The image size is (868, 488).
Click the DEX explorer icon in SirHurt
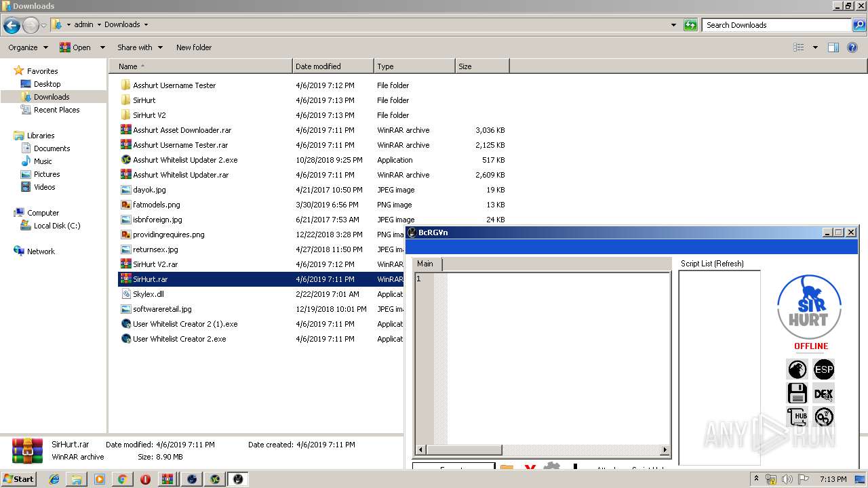pyautogui.click(x=824, y=393)
